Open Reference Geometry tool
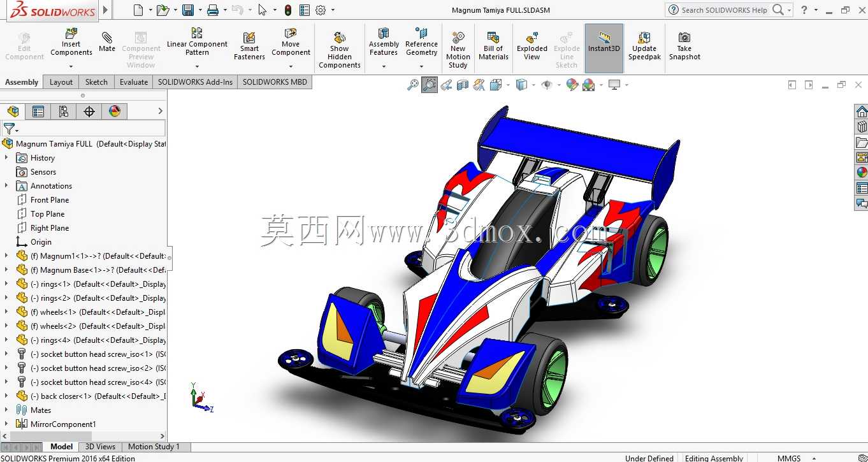Viewport: 868px width, 462px height. coord(421,42)
